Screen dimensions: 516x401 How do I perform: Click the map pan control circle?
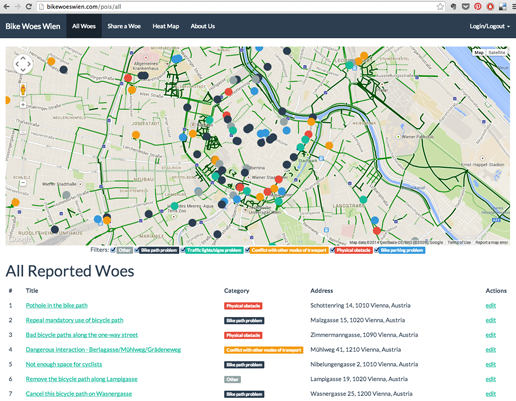[x=23, y=64]
